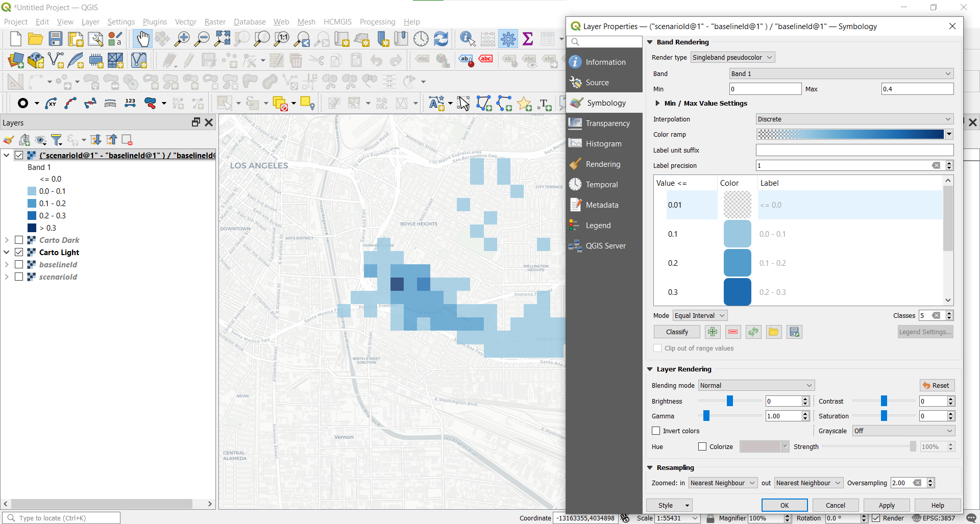Expand the Min / Max Value Settings

[x=657, y=104]
